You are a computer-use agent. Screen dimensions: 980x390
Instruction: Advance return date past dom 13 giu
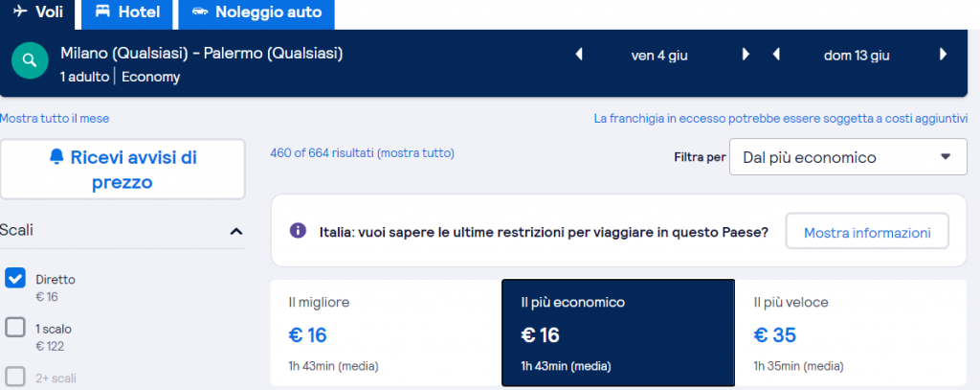943,55
